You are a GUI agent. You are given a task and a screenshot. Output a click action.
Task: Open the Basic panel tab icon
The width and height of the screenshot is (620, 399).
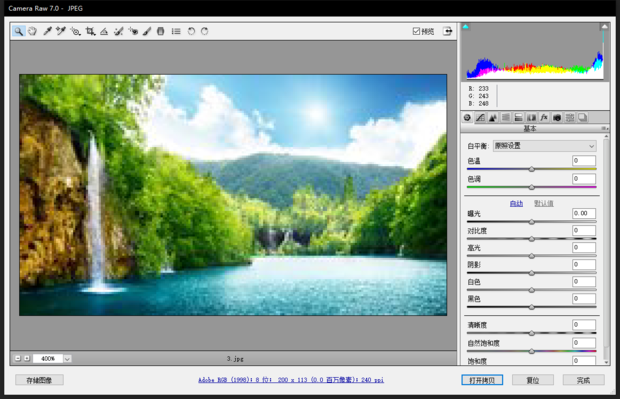click(x=467, y=117)
